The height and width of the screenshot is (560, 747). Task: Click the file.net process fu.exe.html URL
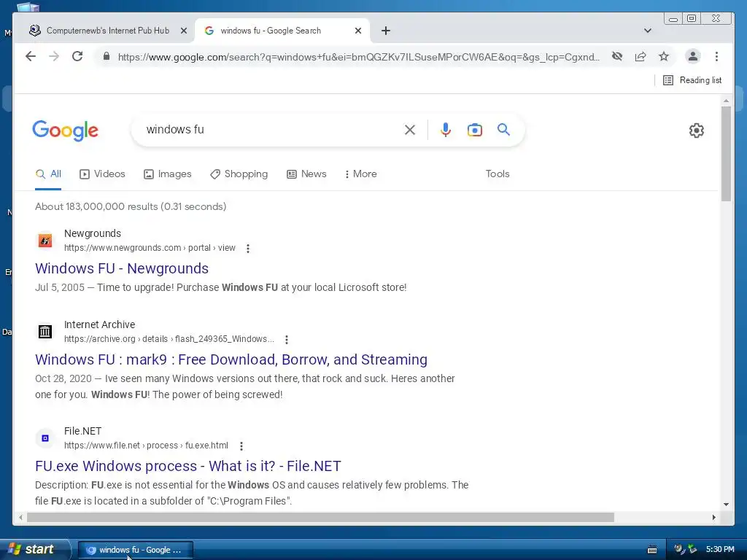(x=146, y=446)
